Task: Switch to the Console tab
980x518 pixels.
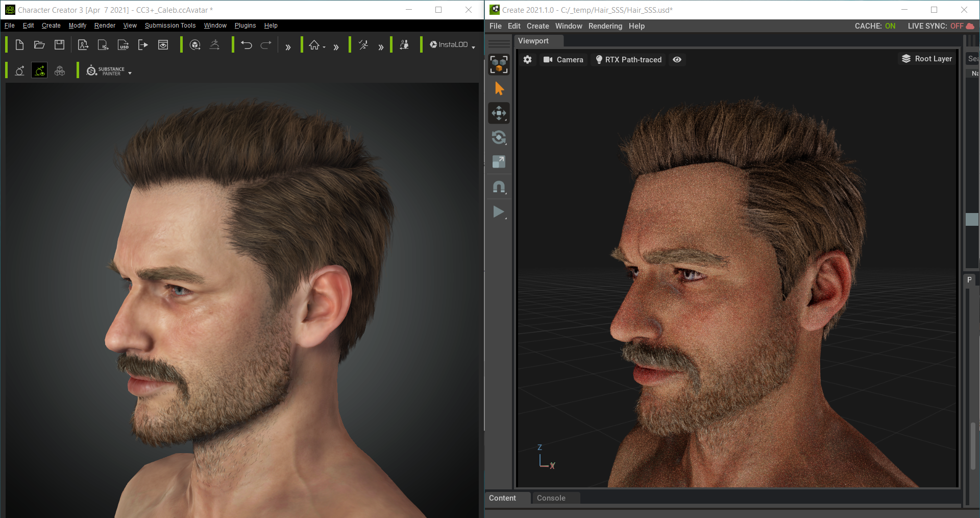Action: pos(551,498)
